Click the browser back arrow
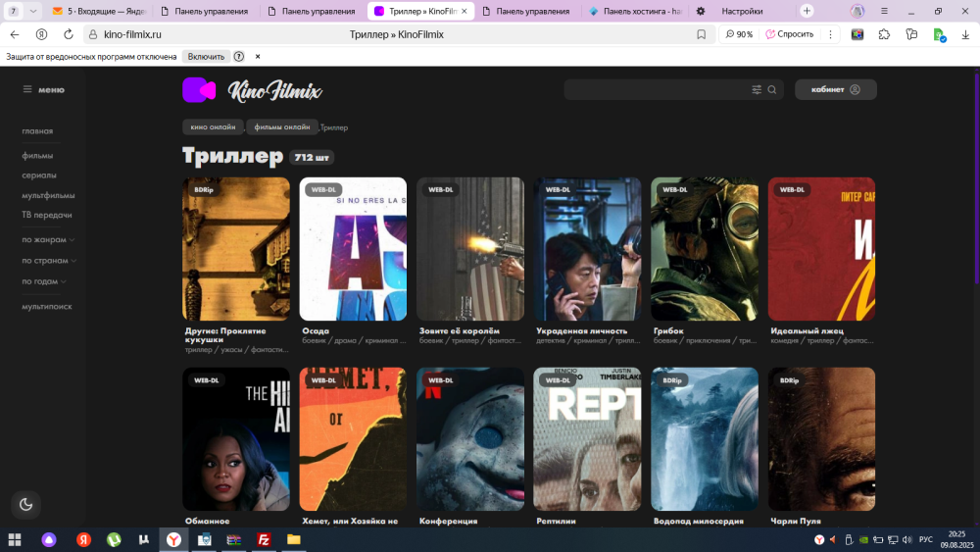The height and width of the screenshot is (552, 980). [15, 34]
